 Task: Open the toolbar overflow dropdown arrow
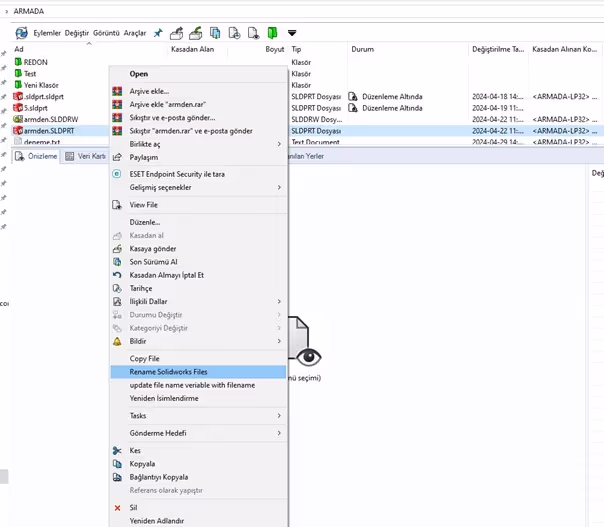292,33
